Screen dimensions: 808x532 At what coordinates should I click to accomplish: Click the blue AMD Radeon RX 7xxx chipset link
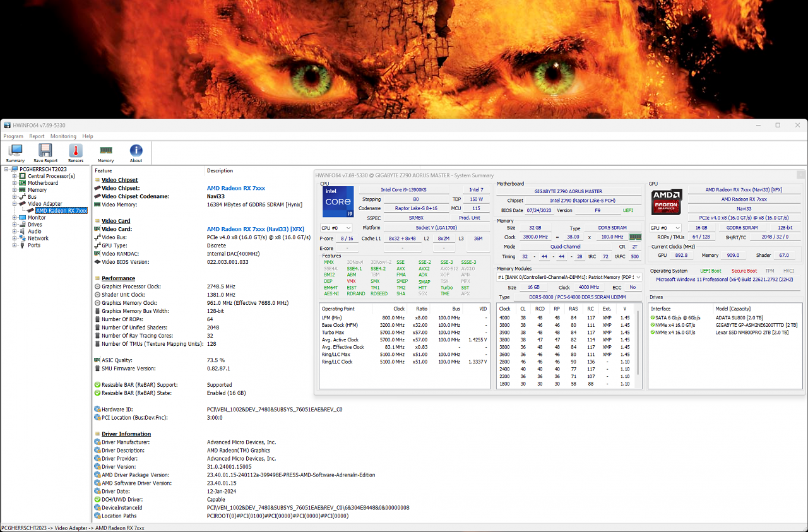pyautogui.click(x=235, y=188)
